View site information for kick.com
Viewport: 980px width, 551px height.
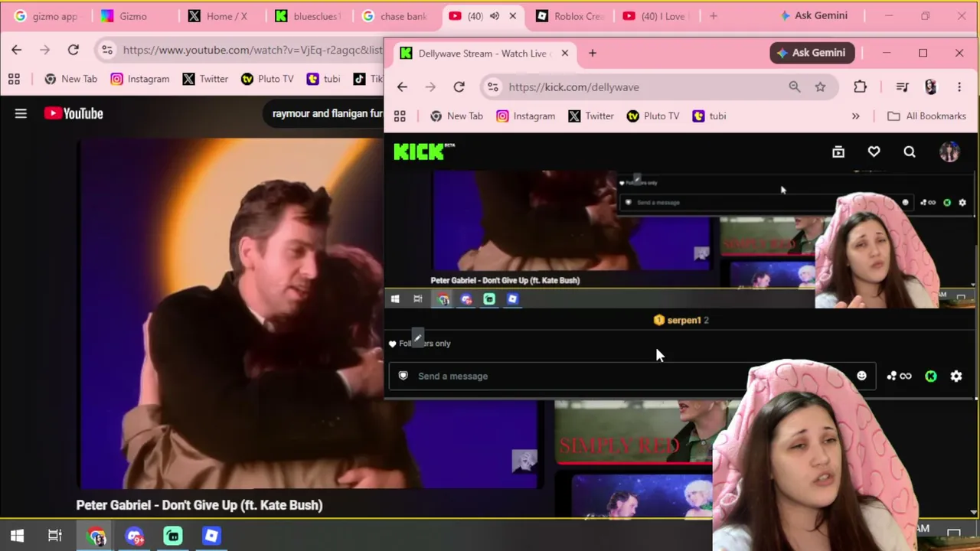[x=493, y=87]
